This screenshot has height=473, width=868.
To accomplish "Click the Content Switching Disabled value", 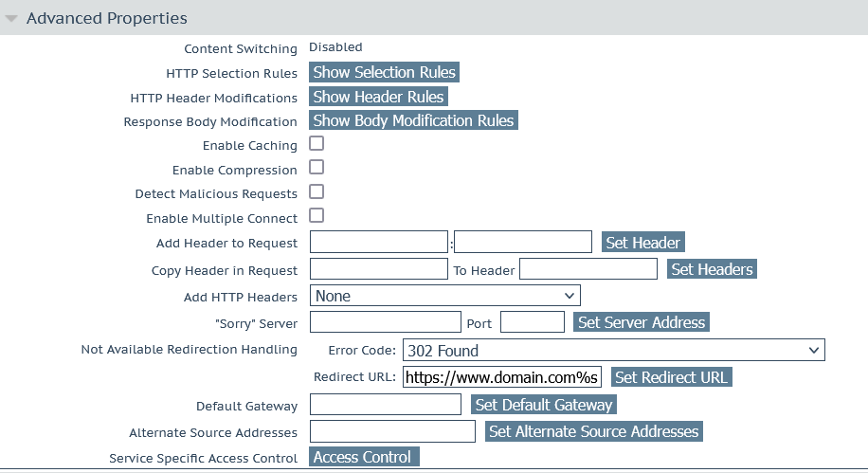I will click(x=335, y=47).
